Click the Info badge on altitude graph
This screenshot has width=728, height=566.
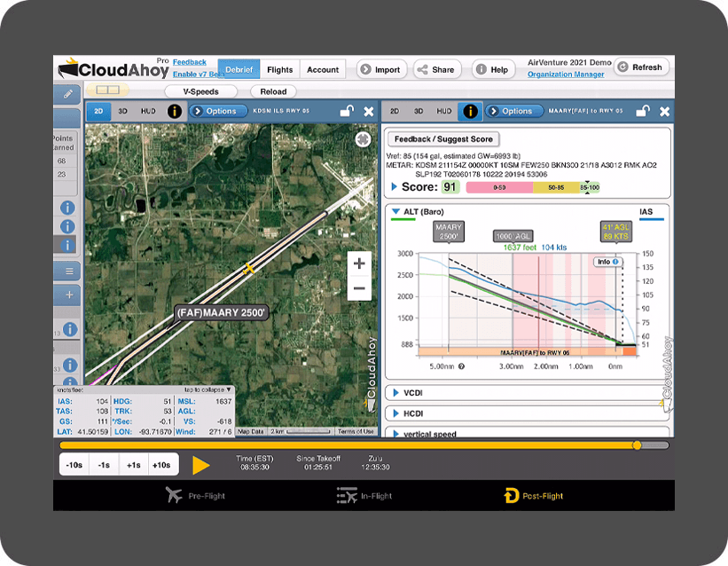pos(607,262)
